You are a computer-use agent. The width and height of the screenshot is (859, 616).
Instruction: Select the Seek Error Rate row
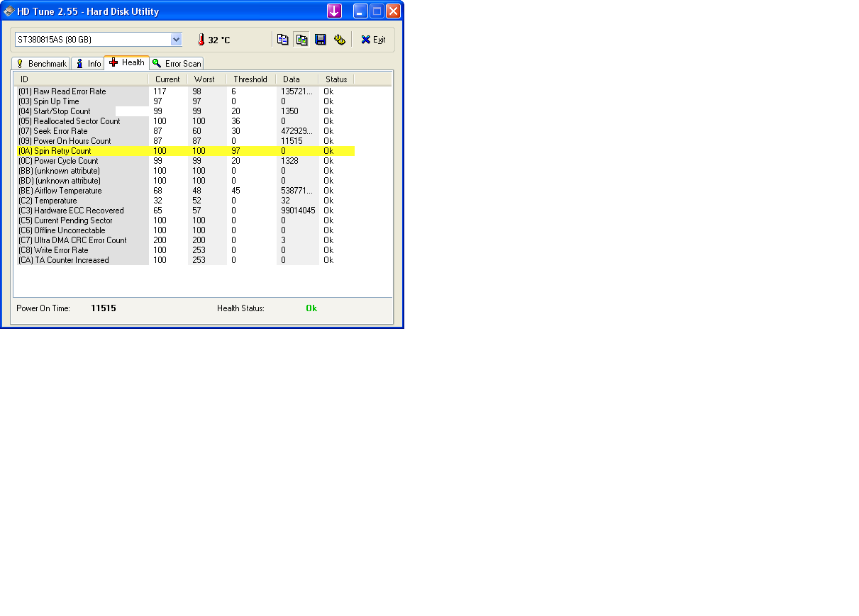[x=185, y=131]
